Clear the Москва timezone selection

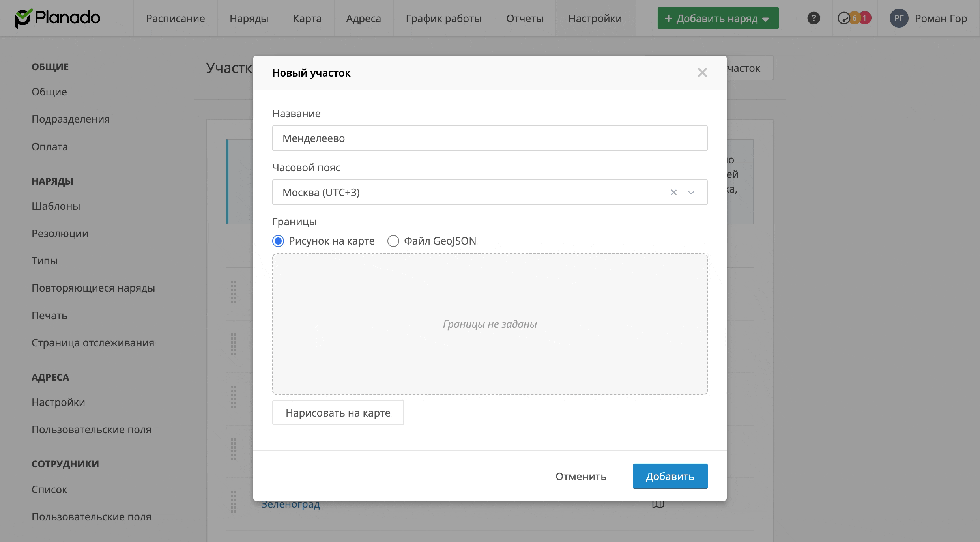(x=673, y=193)
